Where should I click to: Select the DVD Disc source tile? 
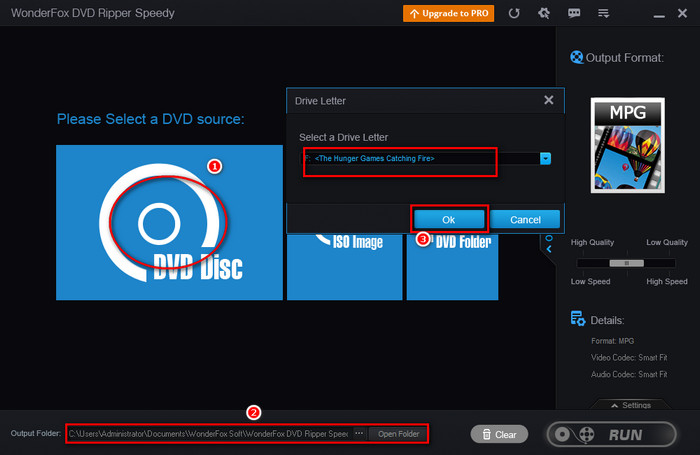(x=169, y=222)
